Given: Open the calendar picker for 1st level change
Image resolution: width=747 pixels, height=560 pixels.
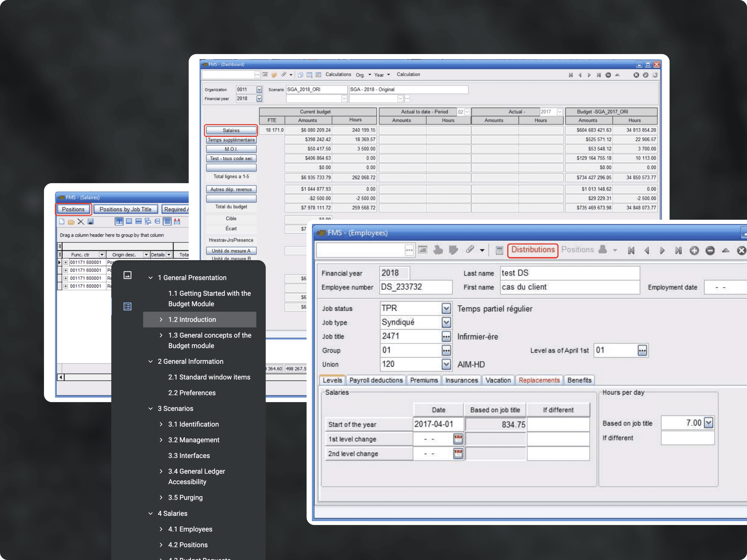Looking at the screenshot, I should point(458,439).
